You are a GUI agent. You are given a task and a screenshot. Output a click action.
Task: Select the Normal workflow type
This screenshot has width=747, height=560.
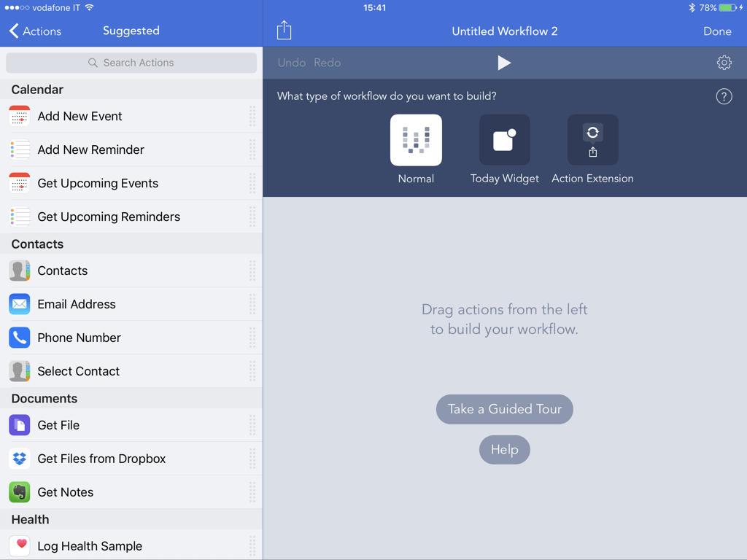point(416,140)
